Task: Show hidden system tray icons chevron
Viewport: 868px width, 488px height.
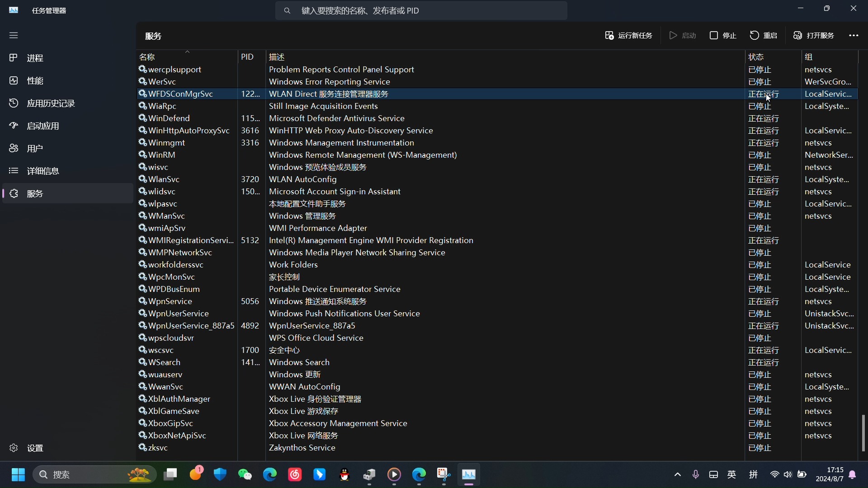Action: [678, 474]
